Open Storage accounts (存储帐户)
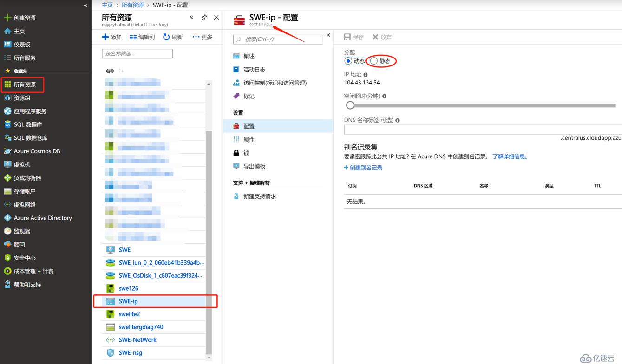 [25, 191]
